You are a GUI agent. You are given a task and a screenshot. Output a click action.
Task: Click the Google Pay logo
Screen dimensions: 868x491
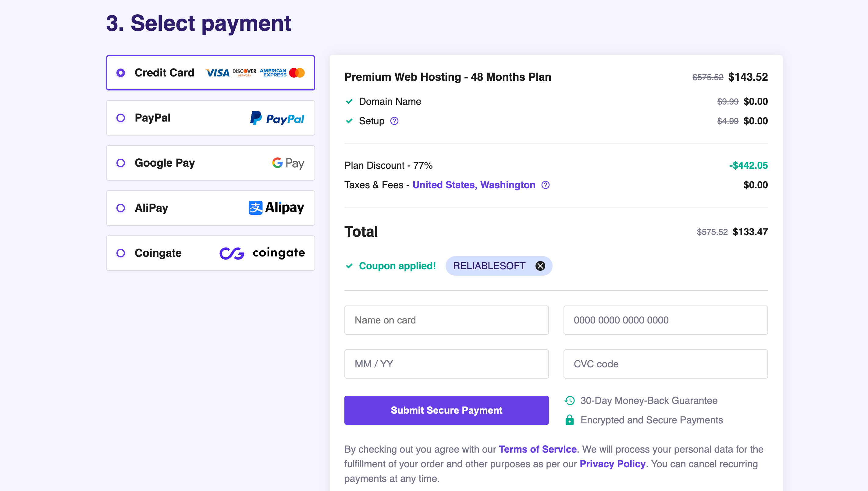click(288, 163)
